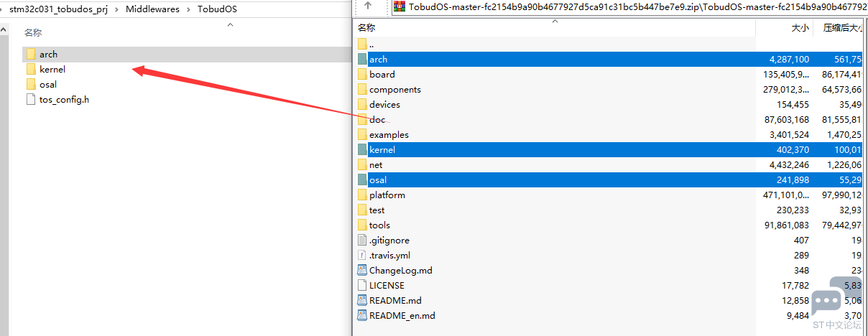Viewport: 868px width, 336px height.
Task: Select the devices folder icon
Action: [362, 104]
